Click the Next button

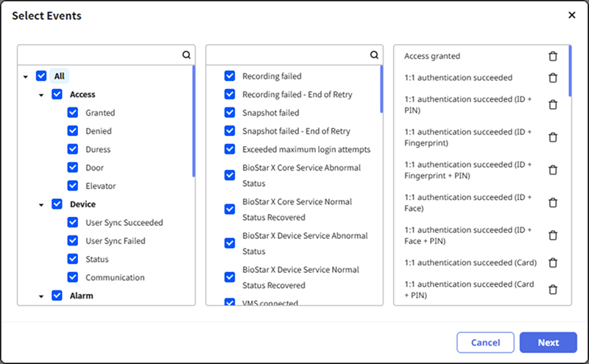(548, 343)
